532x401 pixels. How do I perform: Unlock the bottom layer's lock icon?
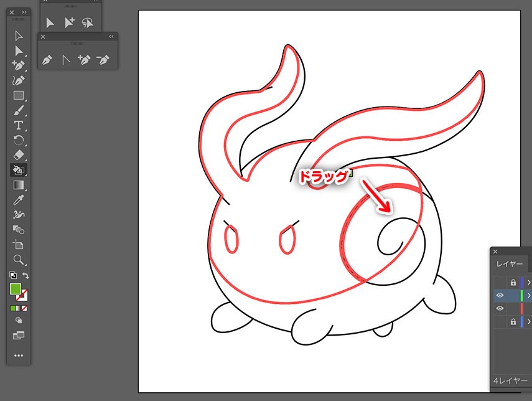coord(513,321)
